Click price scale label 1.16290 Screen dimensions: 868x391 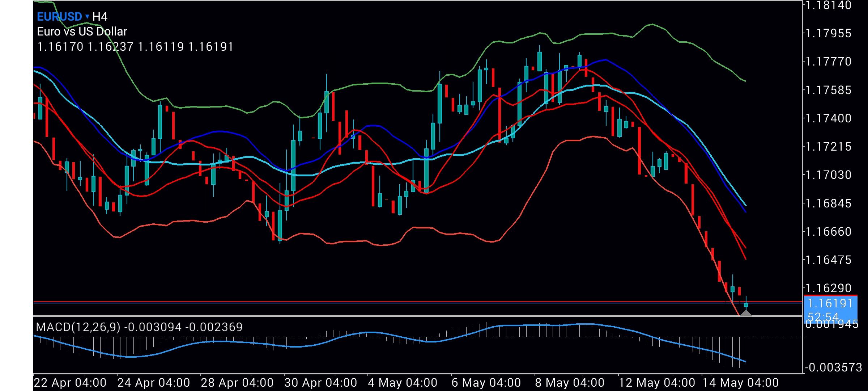pos(828,288)
